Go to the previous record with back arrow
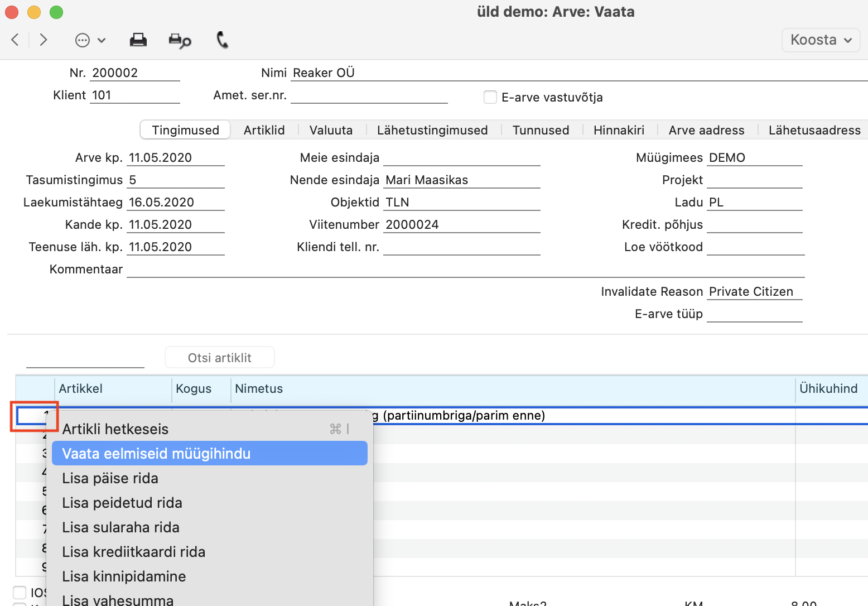Viewport: 868px width, 606px height. tap(15, 40)
